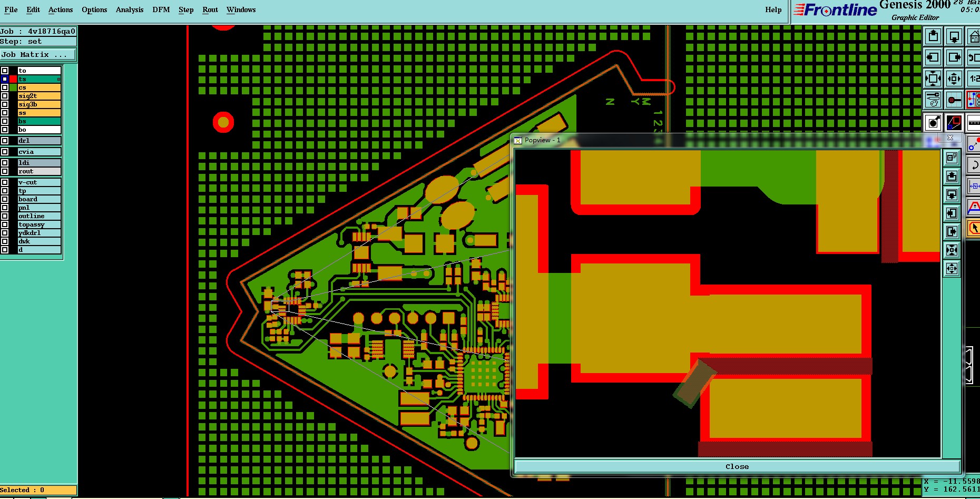Click the Popview pan down icon
Image resolution: width=980 pixels, height=499 pixels.
pyautogui.click(x=952, y=194)
